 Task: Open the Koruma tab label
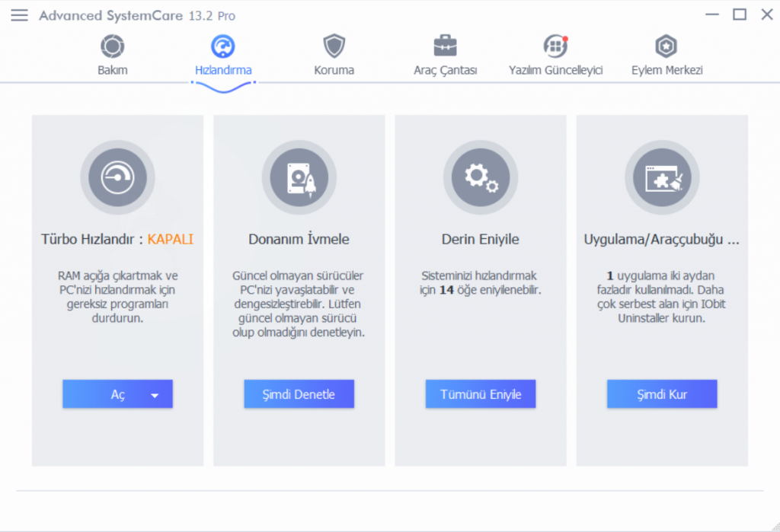click(334, 70)
